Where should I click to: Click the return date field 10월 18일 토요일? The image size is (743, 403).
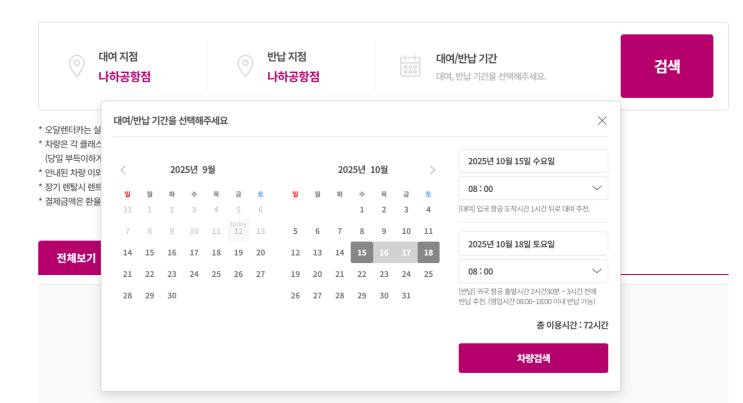533,244
